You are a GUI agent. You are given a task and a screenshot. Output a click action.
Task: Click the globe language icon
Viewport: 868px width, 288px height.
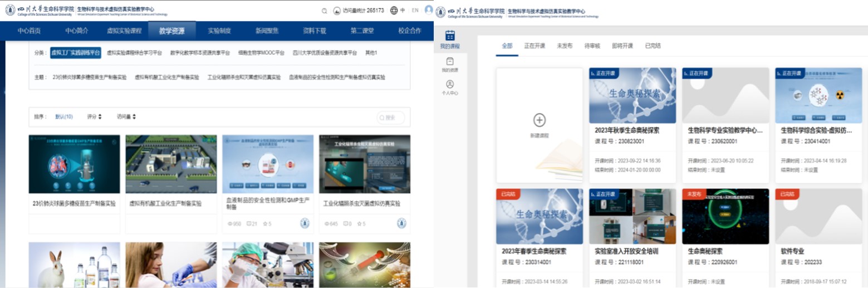(394, 11)
